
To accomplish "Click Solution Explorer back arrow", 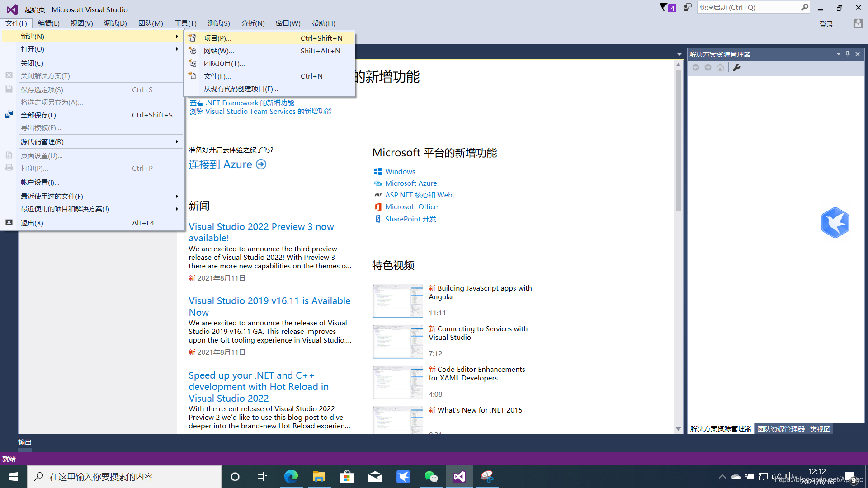I will coord(696,68).
